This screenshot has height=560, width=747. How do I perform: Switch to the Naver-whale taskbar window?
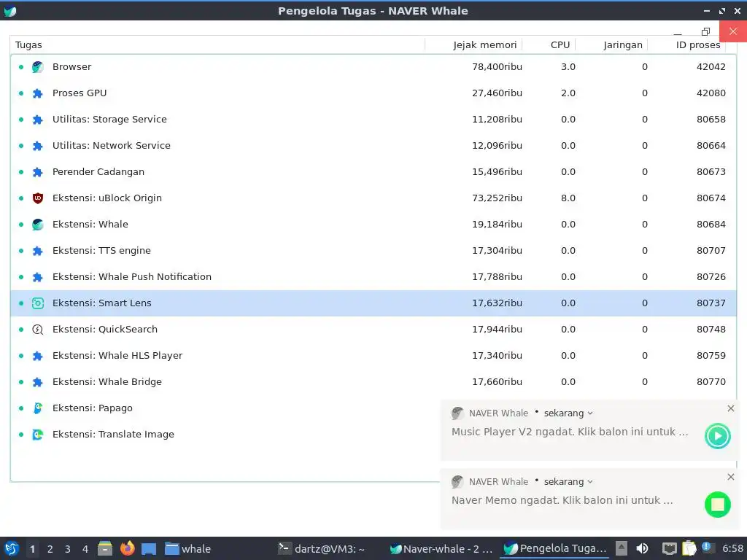441,548
